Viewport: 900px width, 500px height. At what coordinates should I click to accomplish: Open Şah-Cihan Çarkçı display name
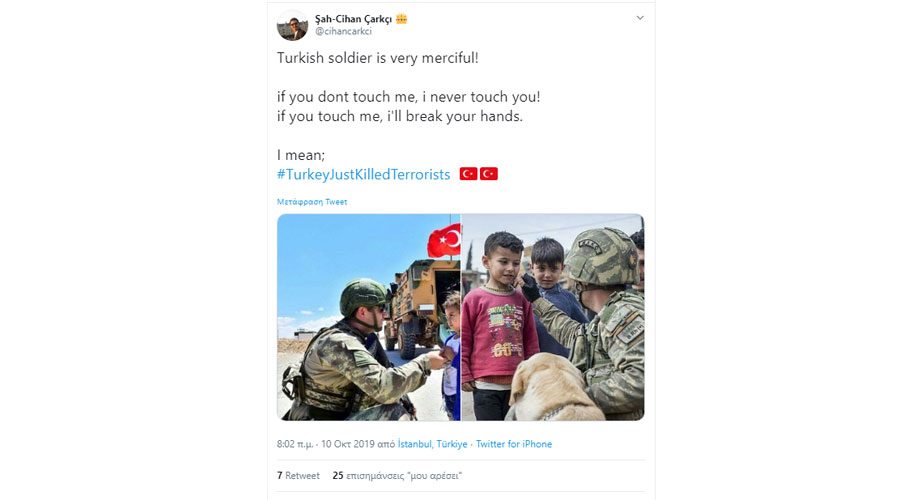353,19
